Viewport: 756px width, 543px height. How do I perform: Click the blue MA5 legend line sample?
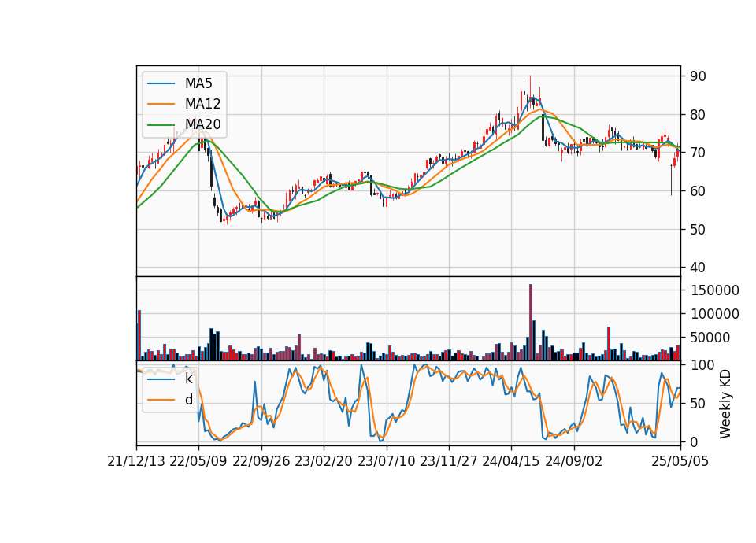[161, 83]
